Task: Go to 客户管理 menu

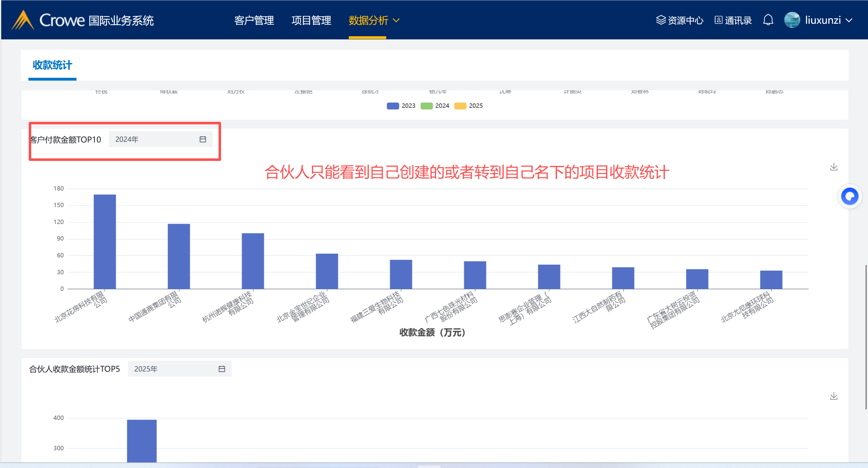Action: (x=254, y=20)
